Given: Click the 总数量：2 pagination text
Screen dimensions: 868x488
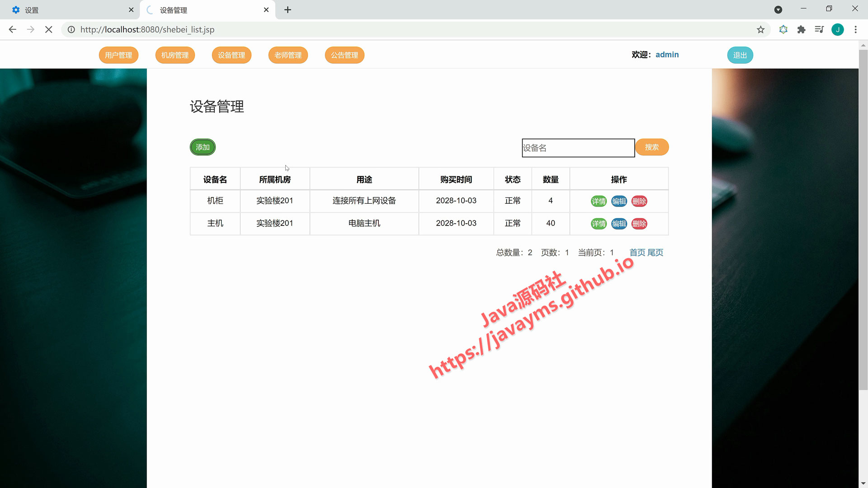Looking at the screenshot, I should click(x=514, y=253).
